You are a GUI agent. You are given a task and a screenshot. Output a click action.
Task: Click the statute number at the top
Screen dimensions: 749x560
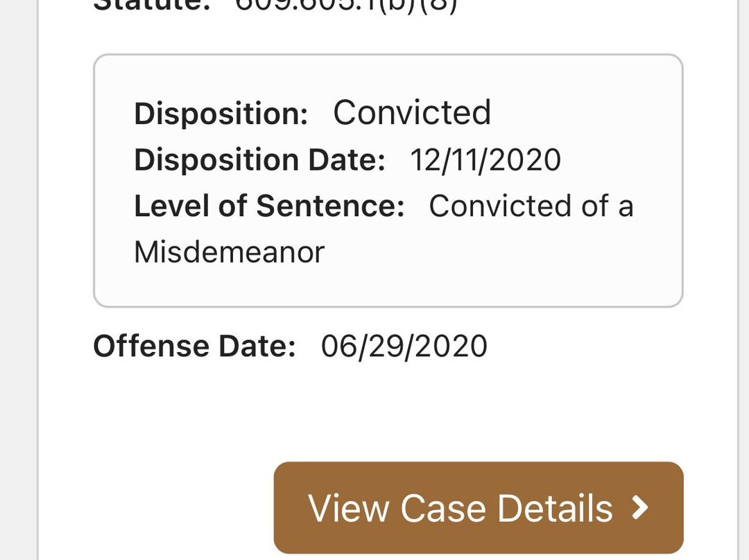tap(347, 7)
